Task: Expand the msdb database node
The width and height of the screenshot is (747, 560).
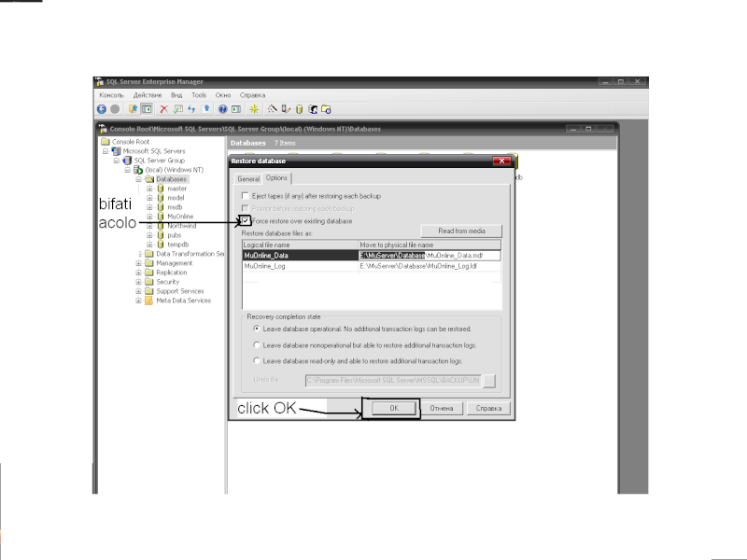Action: (x=149, y=207)
